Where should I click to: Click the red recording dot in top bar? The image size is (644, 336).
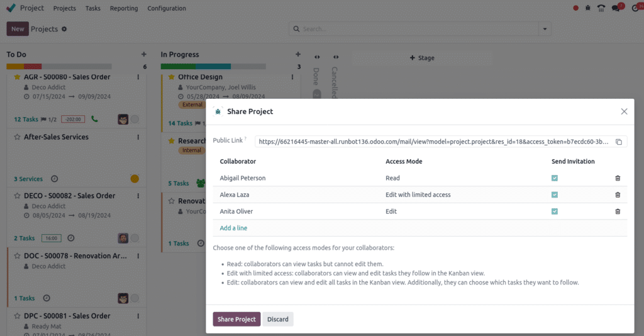click(x=576, y=8)
